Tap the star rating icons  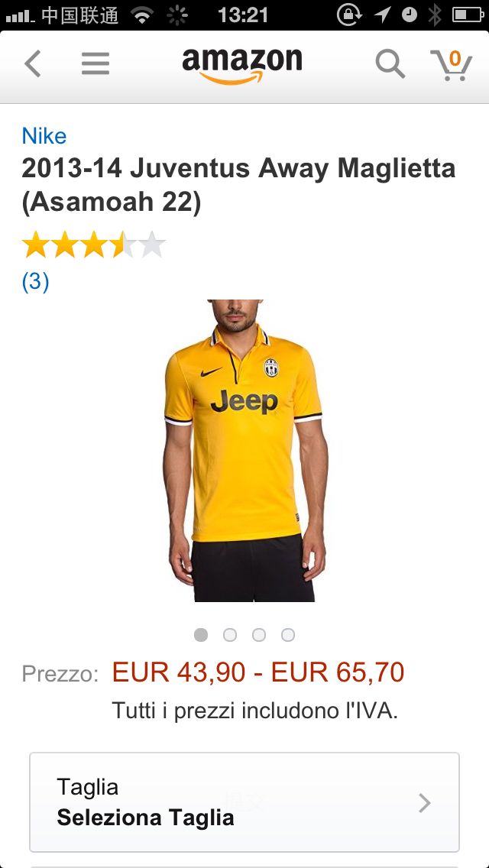click(93, 245)
